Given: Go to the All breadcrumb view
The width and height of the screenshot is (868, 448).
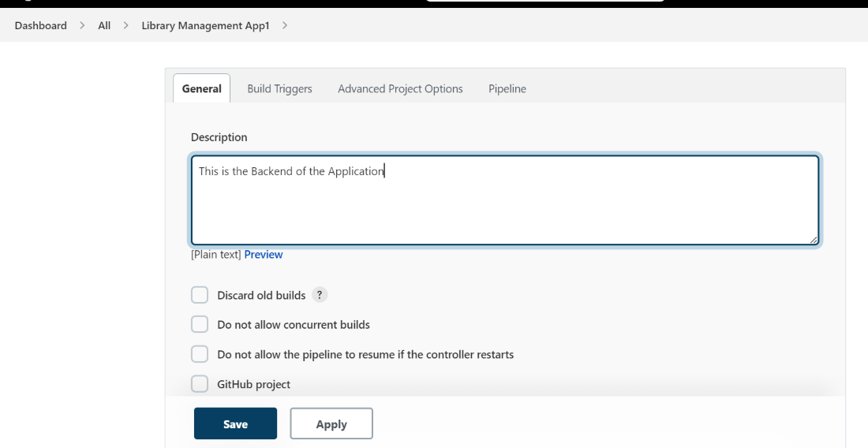Looking at the screenshot, I should click(104, 25).
